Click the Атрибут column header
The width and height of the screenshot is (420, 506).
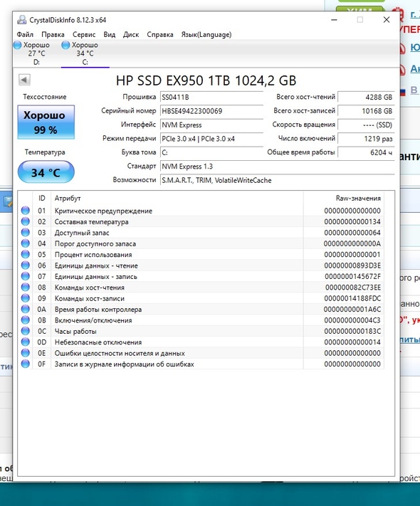click(177, 198)
